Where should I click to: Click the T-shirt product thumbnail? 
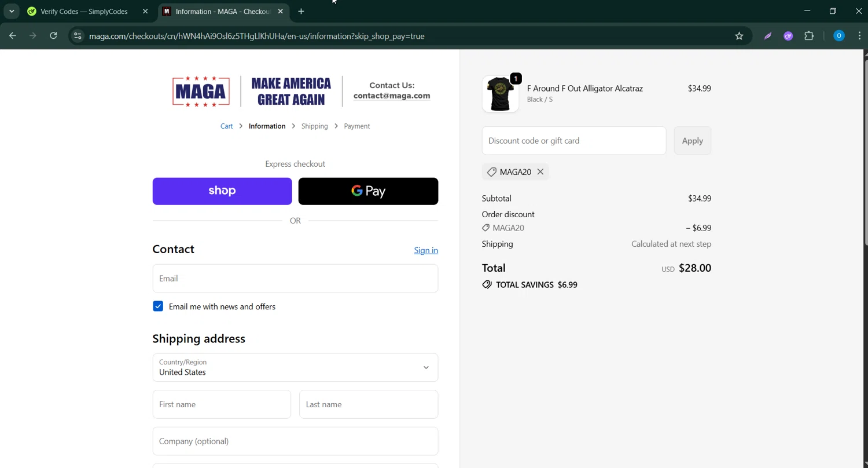point(500,93)
